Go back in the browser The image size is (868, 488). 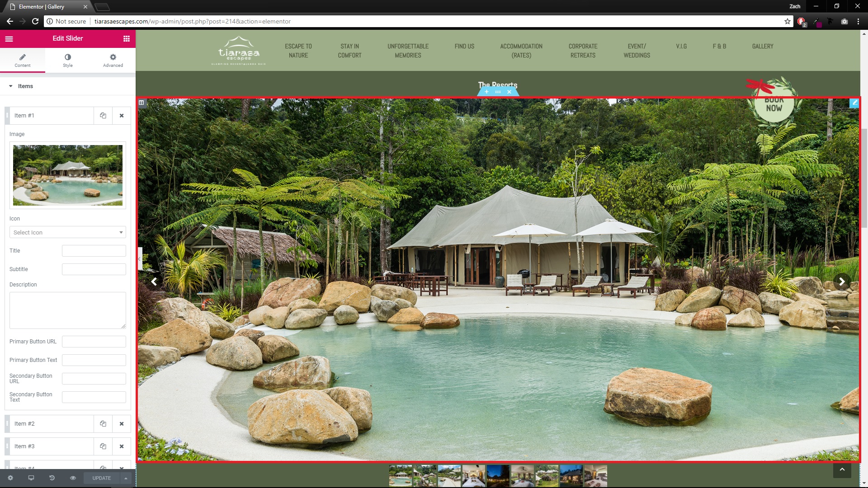point(10,21)
